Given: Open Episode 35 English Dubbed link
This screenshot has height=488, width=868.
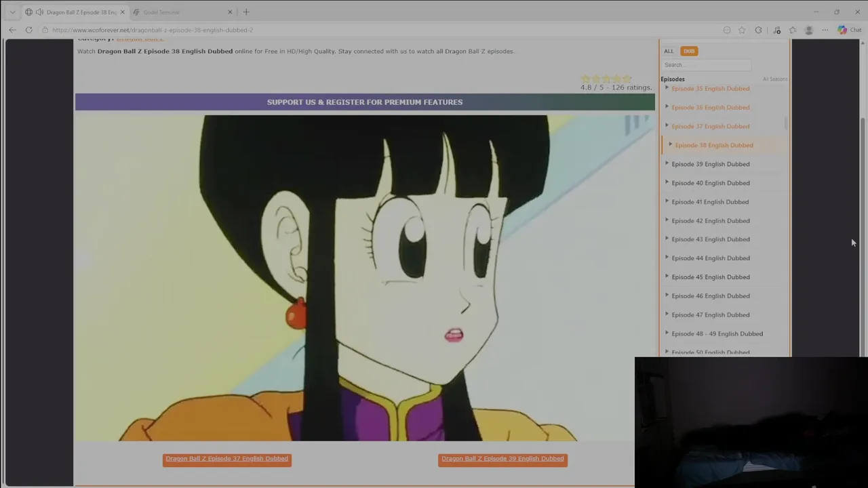Looking at the screenshot, I should tap(711, 89).
